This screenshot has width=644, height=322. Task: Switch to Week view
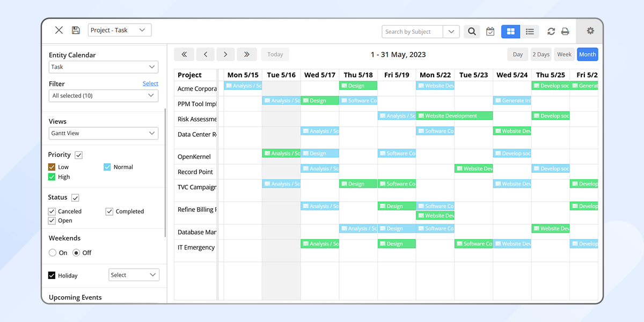(565, 54)
